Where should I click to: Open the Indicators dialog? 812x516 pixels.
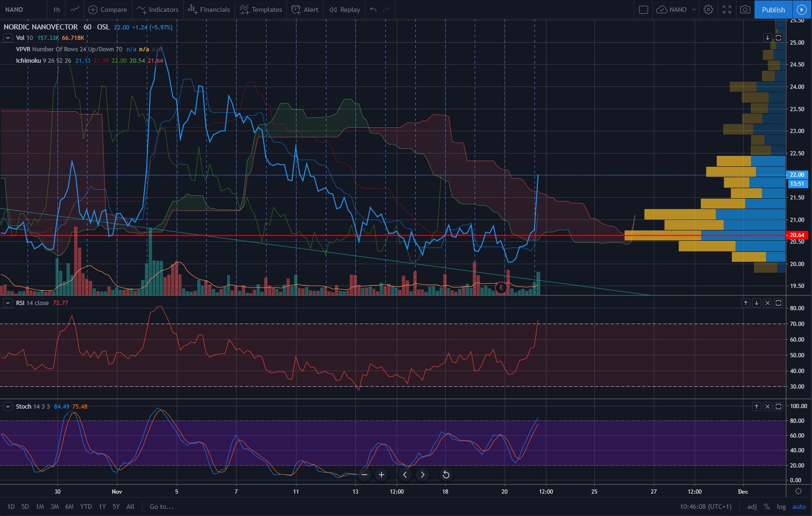157,10
